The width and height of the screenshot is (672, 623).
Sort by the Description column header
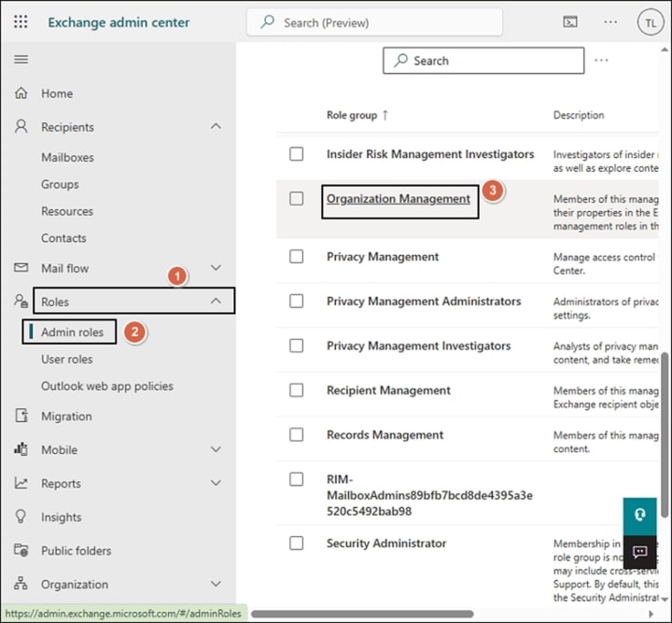click(579, 115)
